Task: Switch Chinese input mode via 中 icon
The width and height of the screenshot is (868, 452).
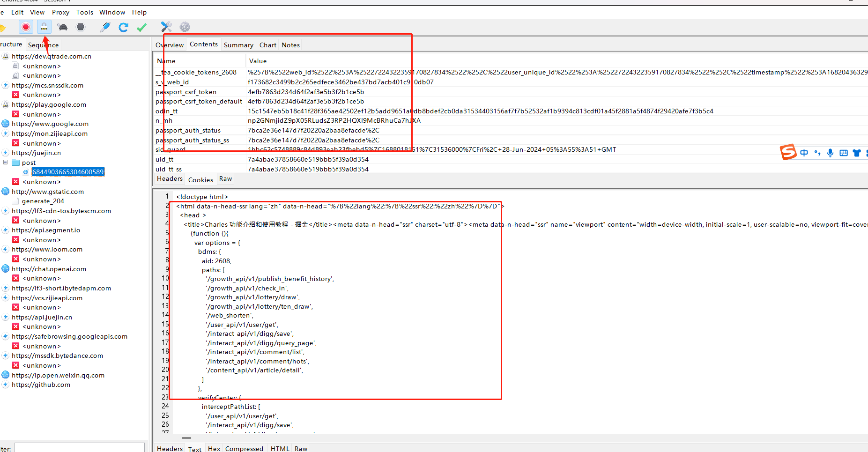Action: tap(804, 153)
